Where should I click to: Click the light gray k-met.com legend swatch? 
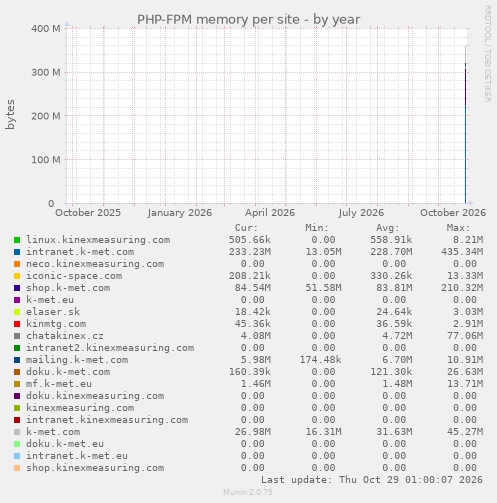click(x=17, y=432)
